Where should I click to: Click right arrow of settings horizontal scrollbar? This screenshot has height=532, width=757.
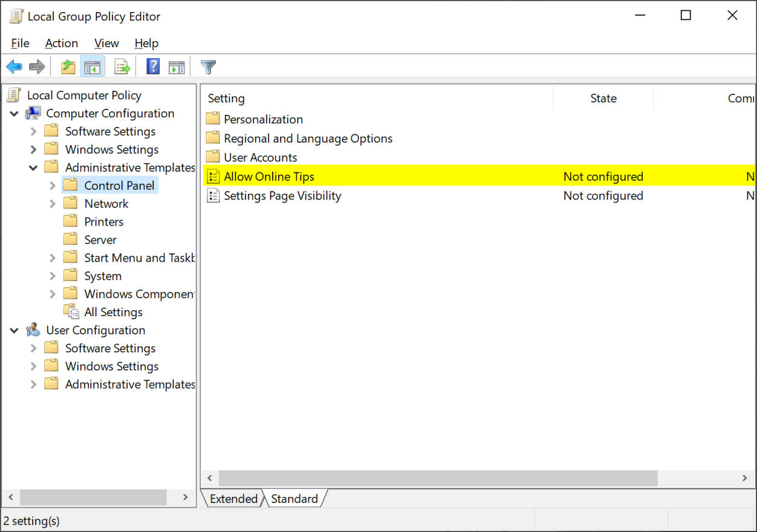pos(745,478)
